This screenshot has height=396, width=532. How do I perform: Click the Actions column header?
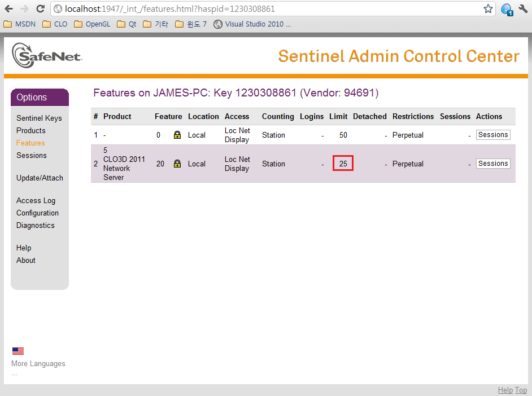pyautogui.click(x=489, y=117)
